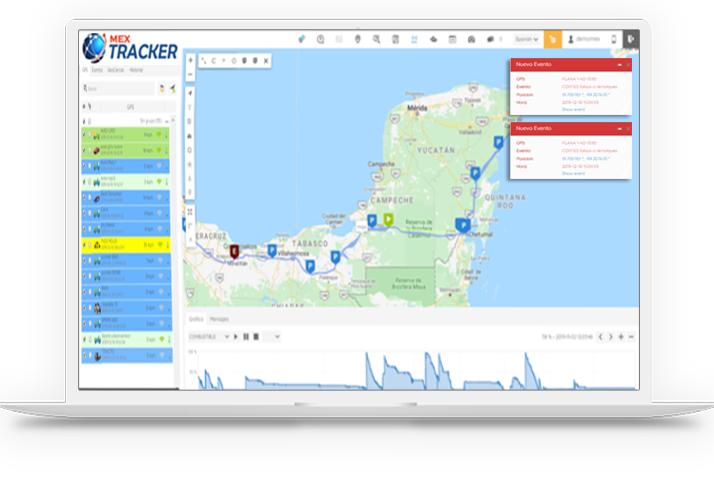Viewport: 714px width, 486px height.
Task: Toggle the select-all checkbox in GPS header
Action: tap(85, 104)
